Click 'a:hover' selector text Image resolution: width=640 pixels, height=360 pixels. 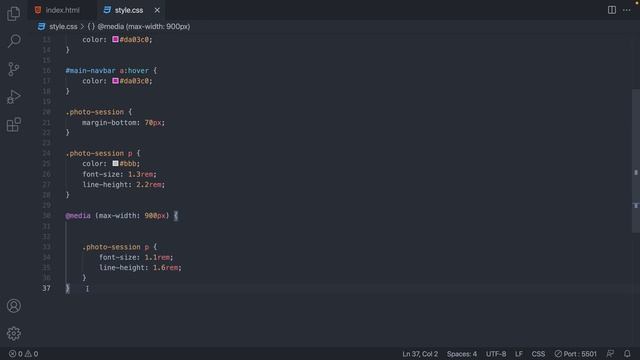point(134,71)
